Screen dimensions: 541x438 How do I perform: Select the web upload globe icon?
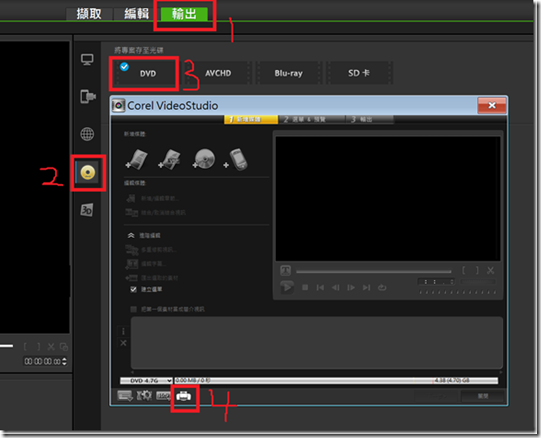(x=87, y=134)
